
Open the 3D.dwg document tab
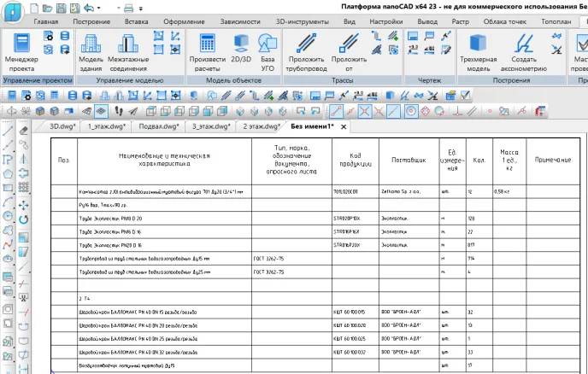pyautogui.click(x=62, y=126)
